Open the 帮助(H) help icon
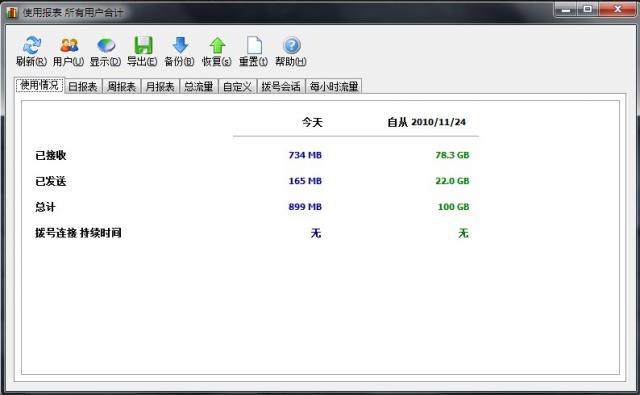This screenshot has width=640, height=395. point(291,45)
